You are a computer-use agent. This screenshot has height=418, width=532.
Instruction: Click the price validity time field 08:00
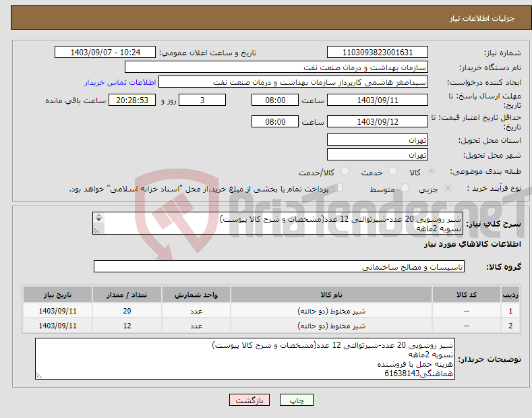[275, 121]
